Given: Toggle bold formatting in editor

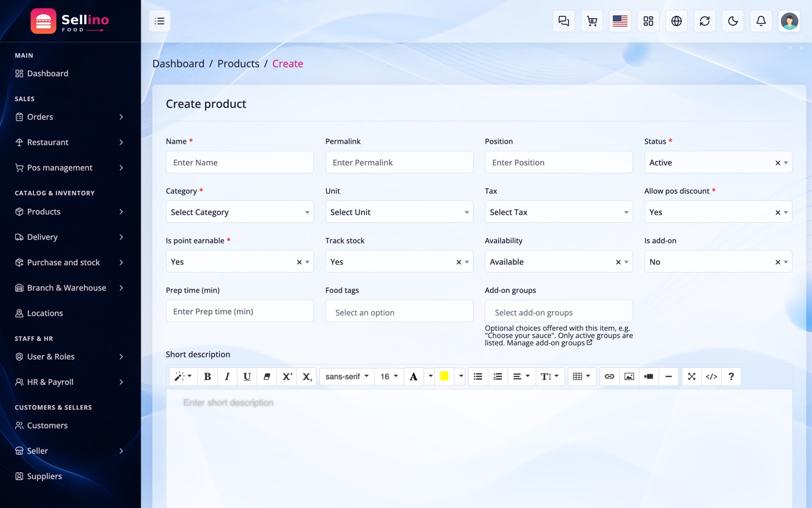Looking at the screenshot, I should 208,376.
